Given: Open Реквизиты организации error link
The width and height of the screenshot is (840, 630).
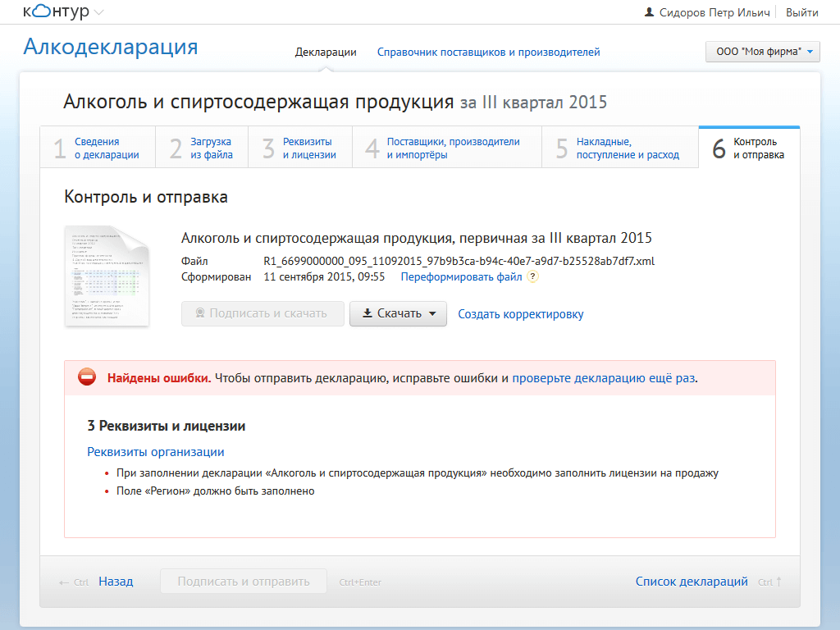Looking at the screenshot, I should tap(155, 452).
